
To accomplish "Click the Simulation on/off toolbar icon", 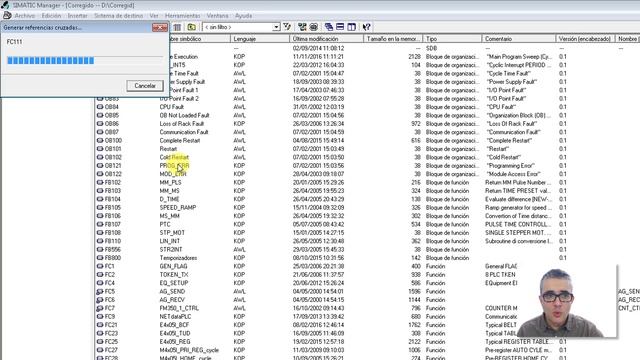I will pos(313,27).
